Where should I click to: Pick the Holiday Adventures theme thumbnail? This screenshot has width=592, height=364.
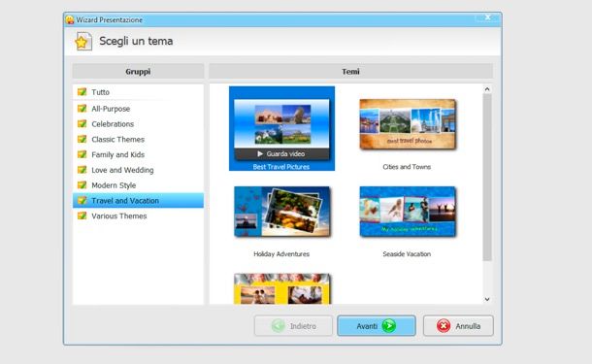coord(282,212)
